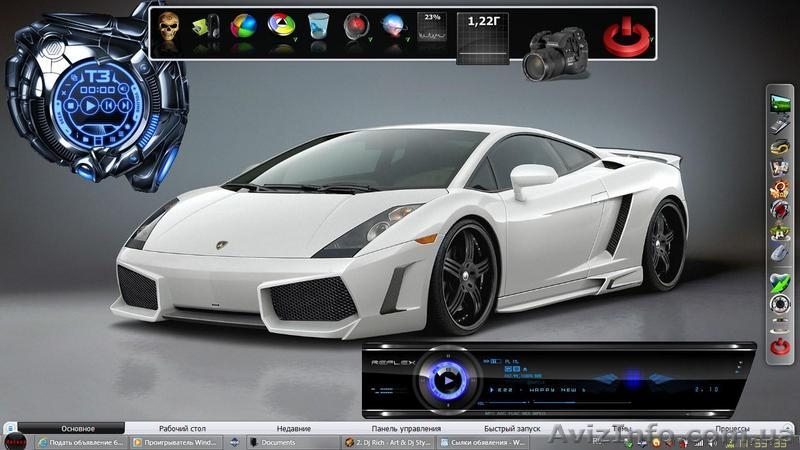Click the CPU usage 23% meter widget

click(x=432, y=31)
